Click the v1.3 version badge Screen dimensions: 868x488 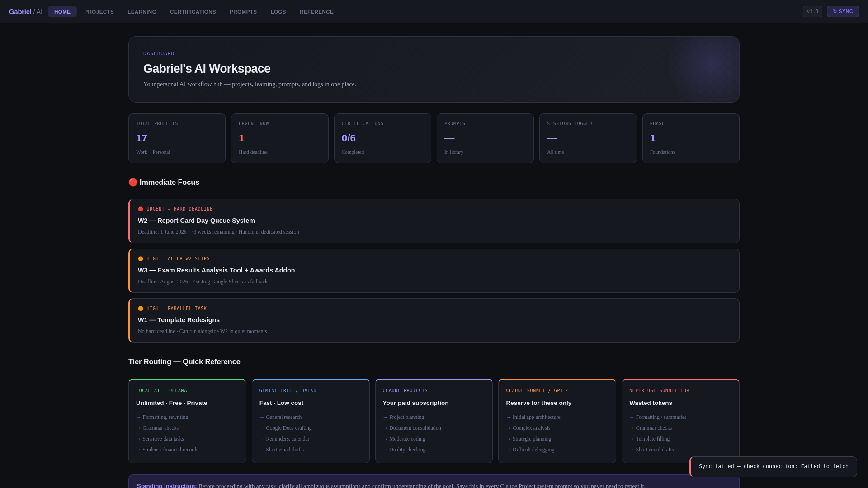click(x=812, y=12)
